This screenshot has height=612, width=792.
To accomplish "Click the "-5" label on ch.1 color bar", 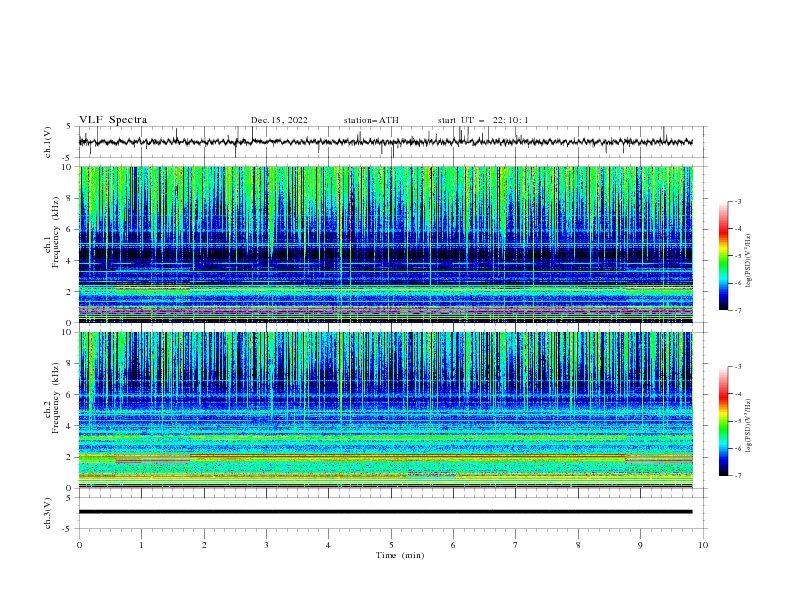I will coord(737,256).
